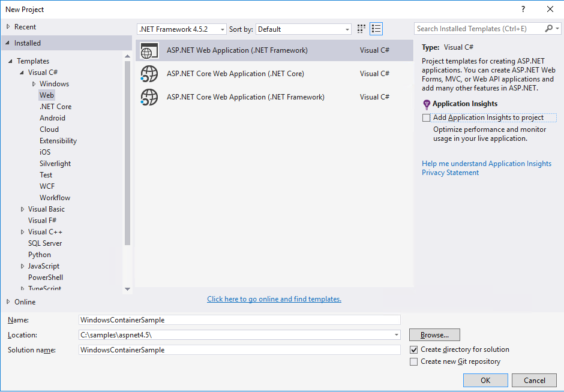Select ASP.NET Web Application (.NET Framework) template
Screen dimensions: 564x392
click(274, 50)
